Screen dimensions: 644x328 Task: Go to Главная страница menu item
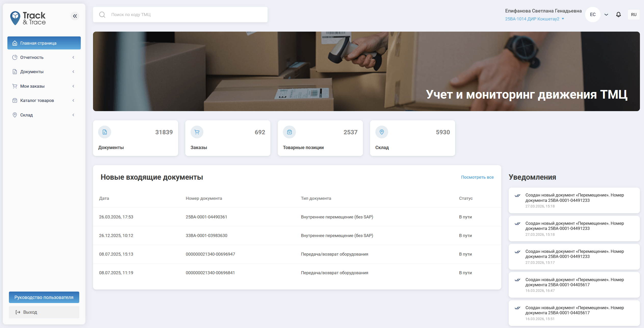click(44, 43)
